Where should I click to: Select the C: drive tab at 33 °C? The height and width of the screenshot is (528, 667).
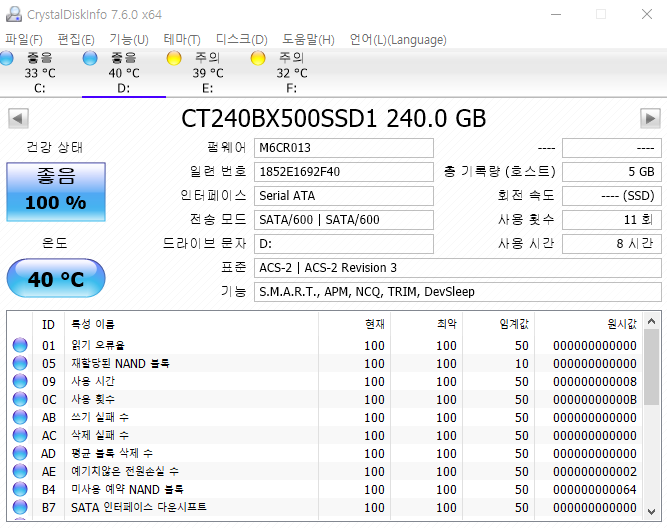point(40,73)
